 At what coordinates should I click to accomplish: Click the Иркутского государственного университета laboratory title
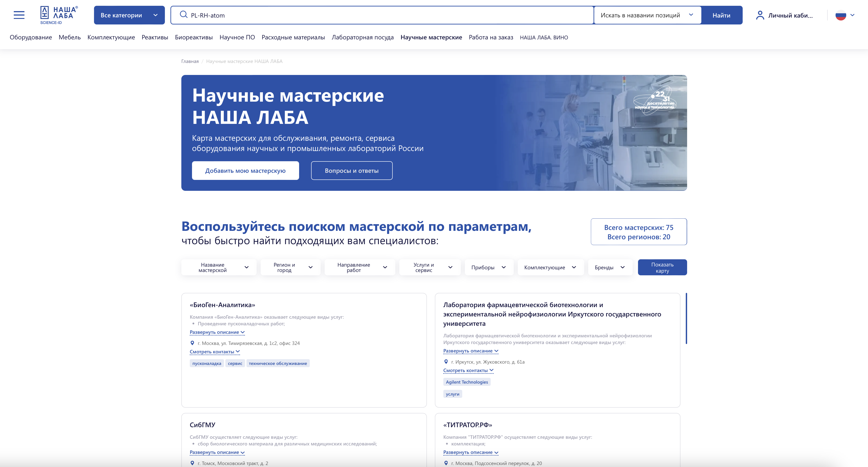coord(552,314)
